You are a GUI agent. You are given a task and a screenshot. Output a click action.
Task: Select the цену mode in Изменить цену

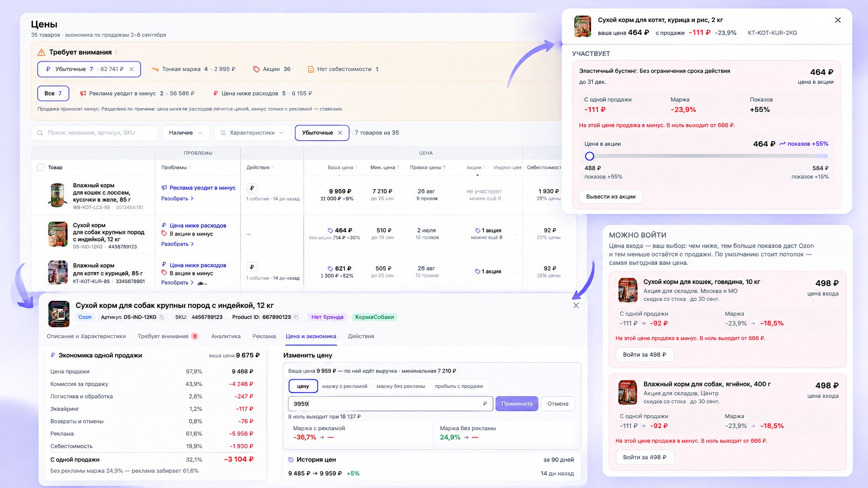pos(303,386)
